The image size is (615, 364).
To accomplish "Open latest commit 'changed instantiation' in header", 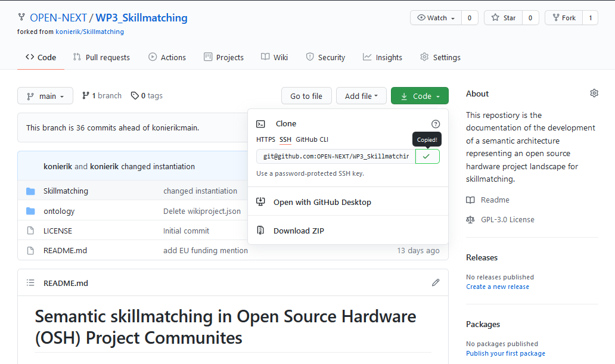I will tap(158, 166).
